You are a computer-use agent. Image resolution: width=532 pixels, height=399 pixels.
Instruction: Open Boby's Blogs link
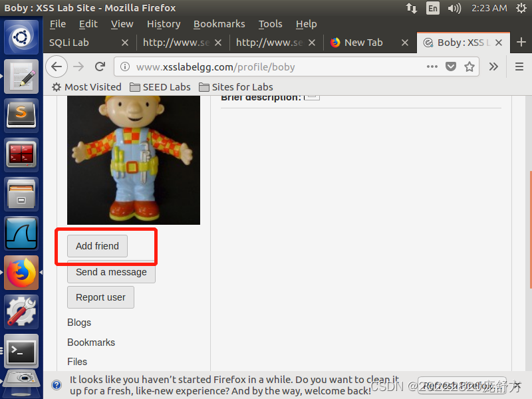[x=79, y=323]
